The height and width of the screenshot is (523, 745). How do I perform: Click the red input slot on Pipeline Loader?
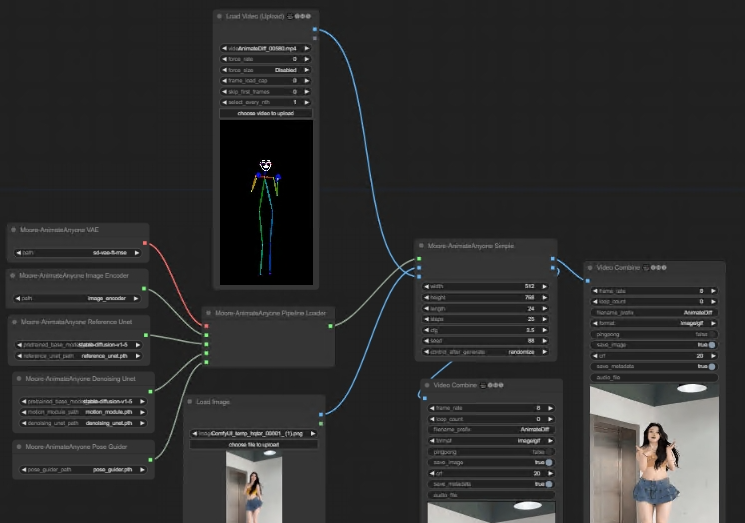tap(206, 326)
